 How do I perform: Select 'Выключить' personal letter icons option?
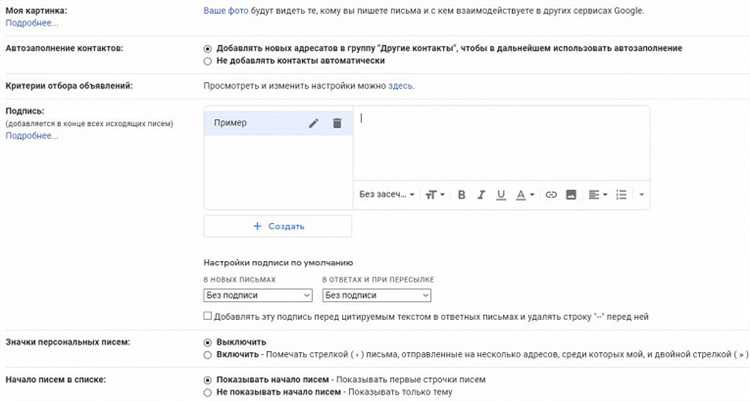[x=207, y=343]
